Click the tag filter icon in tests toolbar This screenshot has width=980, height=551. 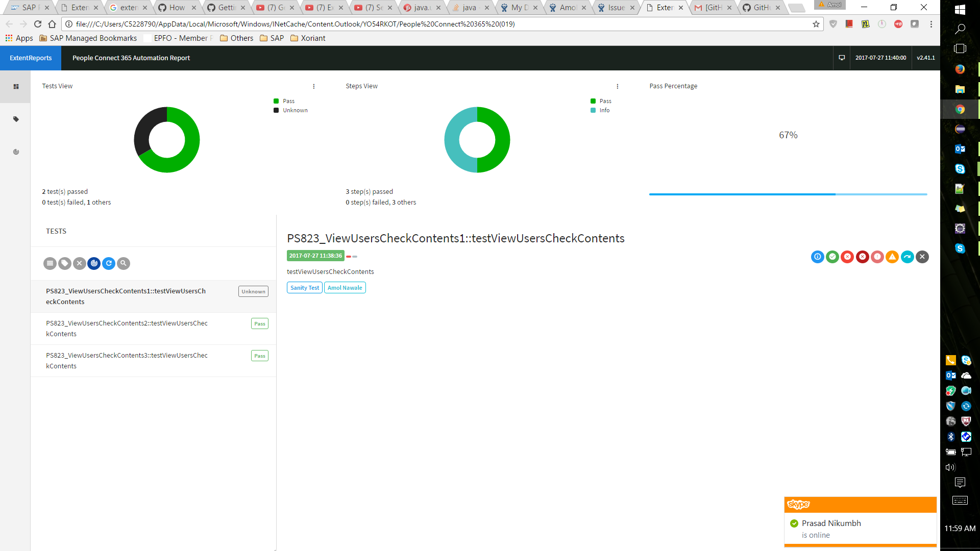point(64,263)
